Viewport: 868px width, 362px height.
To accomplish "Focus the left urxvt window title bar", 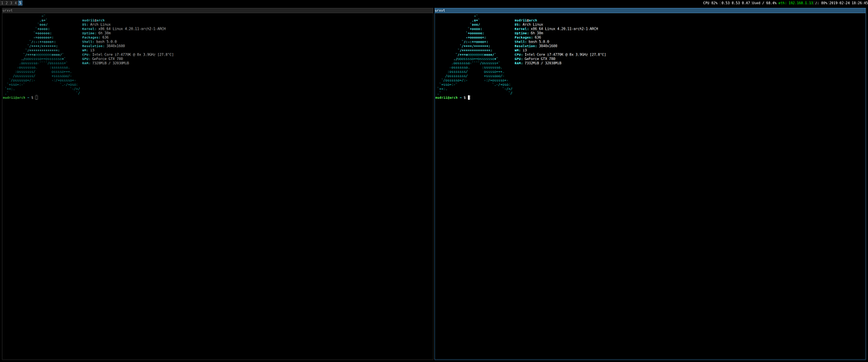I will coord(216,10).
